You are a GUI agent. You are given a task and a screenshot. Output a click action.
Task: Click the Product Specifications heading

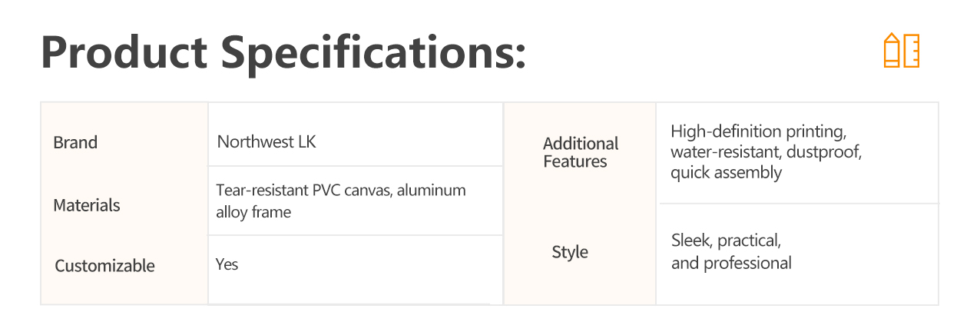pyautogui.click(x=283, y=53)
